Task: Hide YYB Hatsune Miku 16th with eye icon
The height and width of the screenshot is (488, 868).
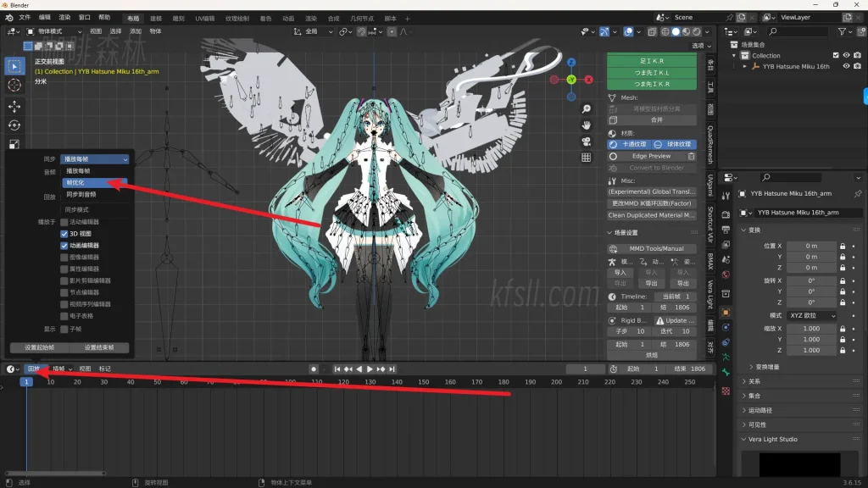Action: pos(846,66)
